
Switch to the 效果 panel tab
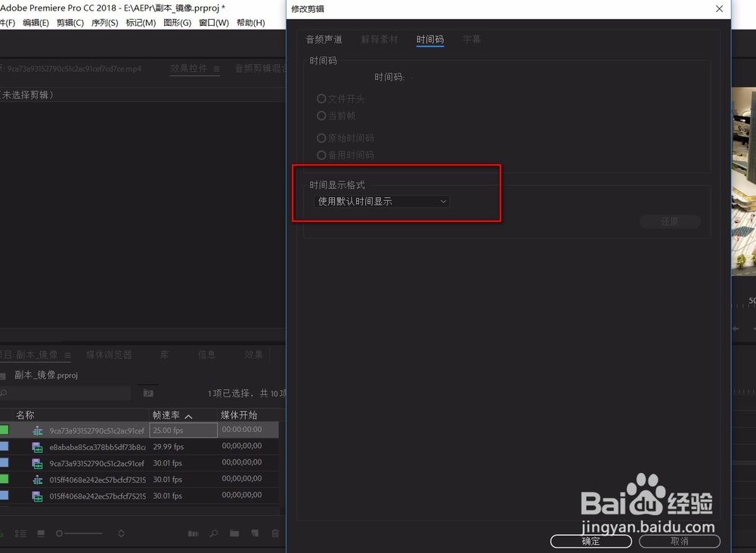pyautogui.click(x=253, y=354)
